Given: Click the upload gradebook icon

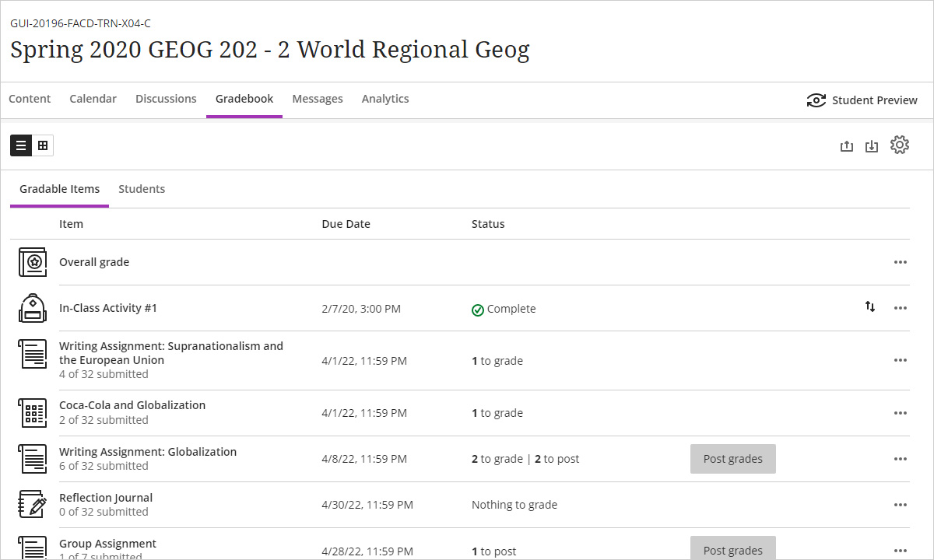Looking at the screenshot, I should (x=847, y=146).
